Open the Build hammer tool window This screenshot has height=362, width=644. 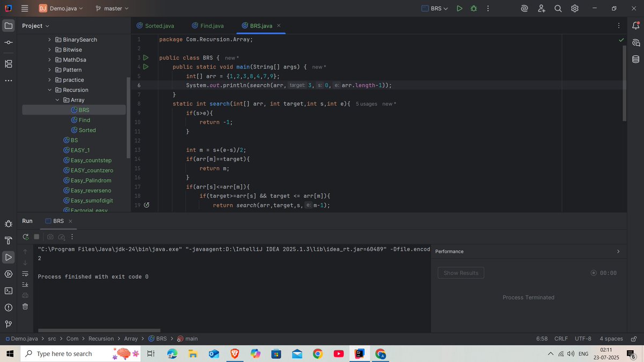click(x=8, y=240)
